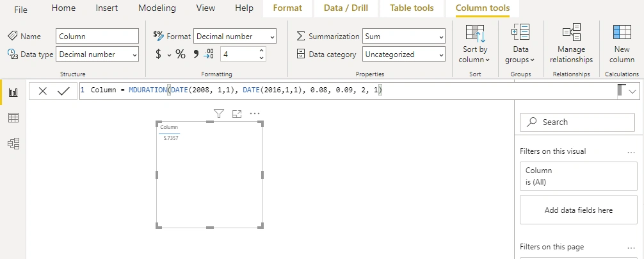Open the Report view icon
The image size is (644, 259).
13,92
